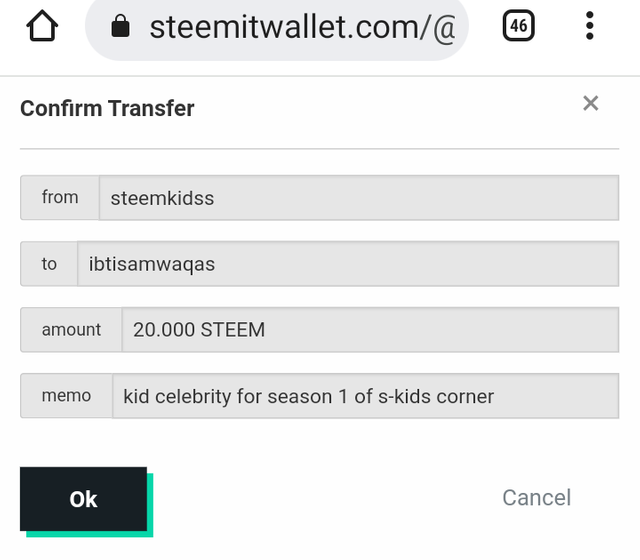The height and width of the screenshot is (560, 640).
Task: Click the 'from' label box
Action: 60,198
